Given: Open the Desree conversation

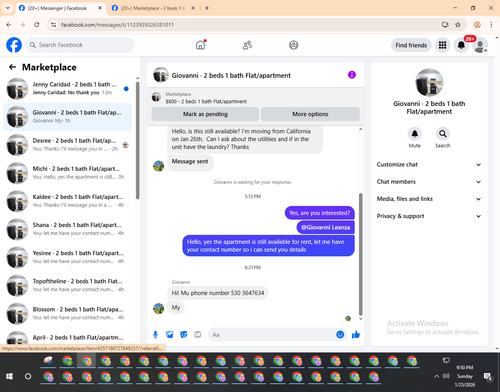Looking at the screenshot, I should (67, 145).
